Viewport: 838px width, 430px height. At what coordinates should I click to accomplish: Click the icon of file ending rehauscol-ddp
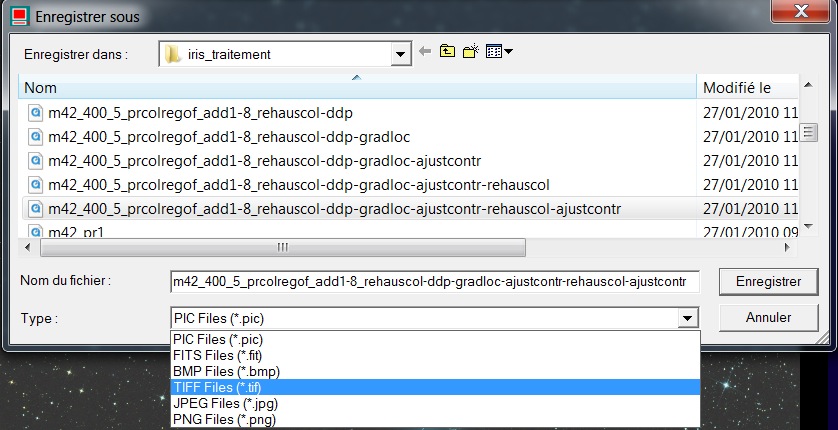point(35,112)
